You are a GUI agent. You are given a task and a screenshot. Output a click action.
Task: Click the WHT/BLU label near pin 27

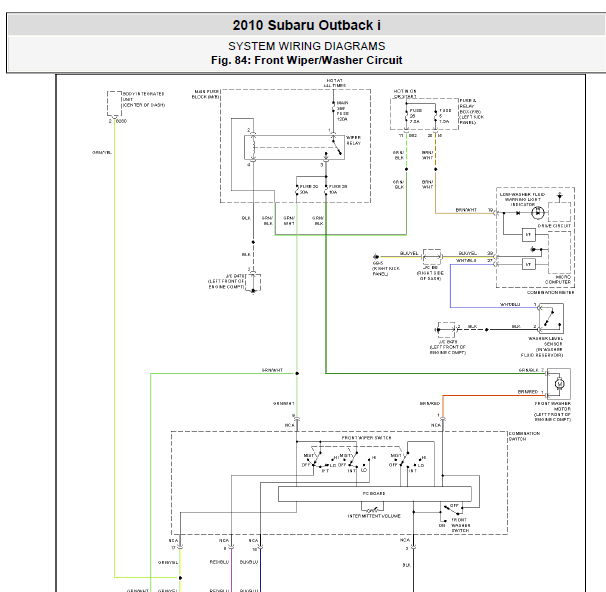[x=466, y=260]
